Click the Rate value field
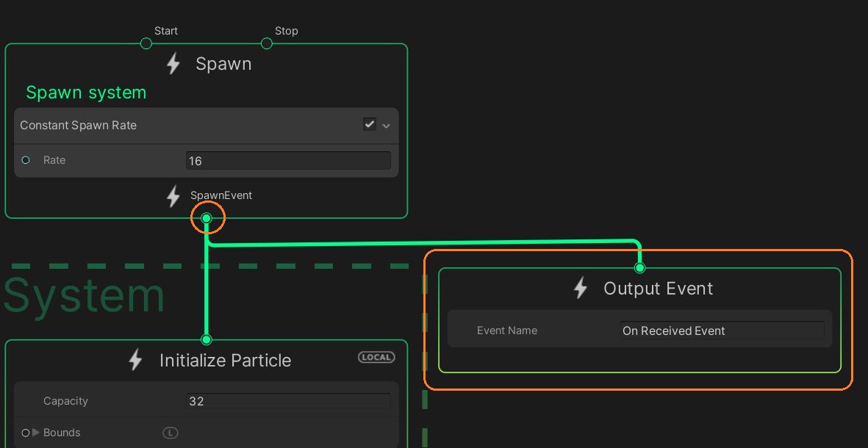The width and height of the screenshot is (868, 448). (288, 161)
